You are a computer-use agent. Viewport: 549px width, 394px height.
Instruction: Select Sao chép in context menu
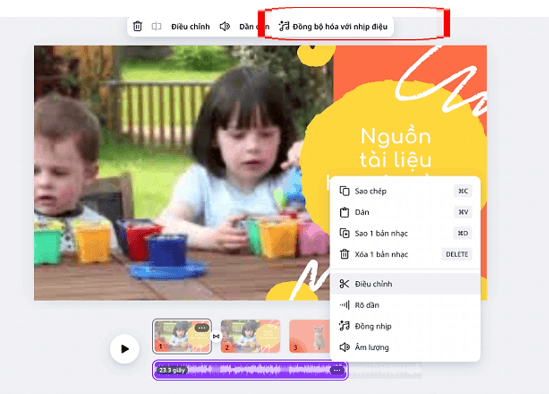[x=405, y=191]
